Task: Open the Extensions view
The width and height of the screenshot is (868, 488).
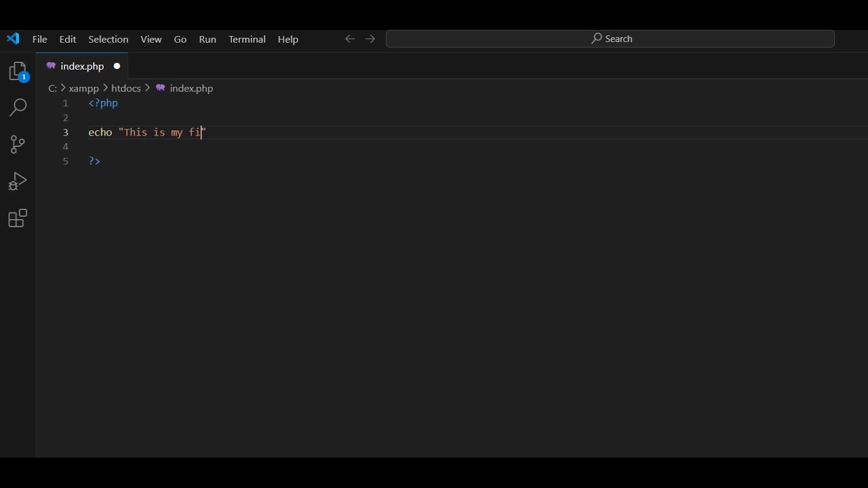Action: 18,218
